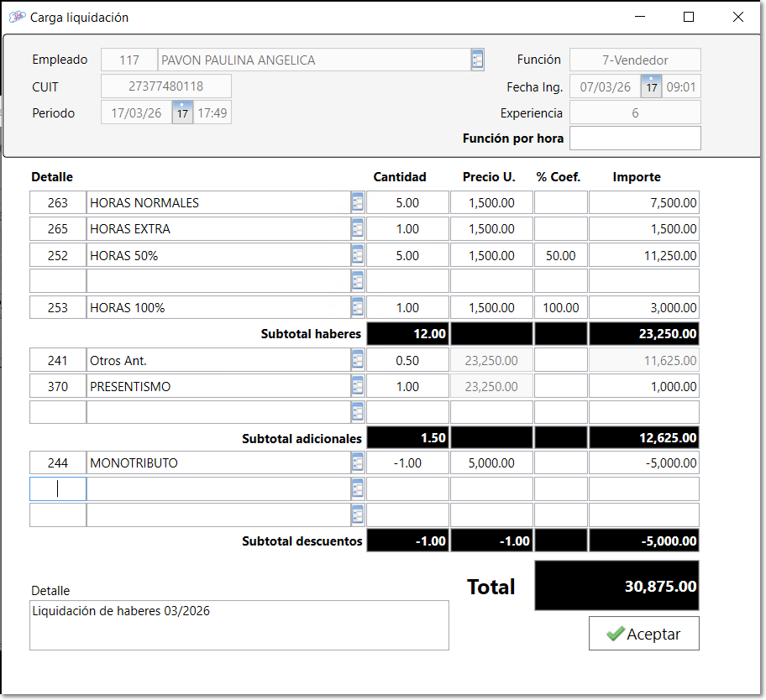The width and height of the screenshot is (766, 700).
Task: Click the HORAS 50% row lookup icon
Action: 357,255
